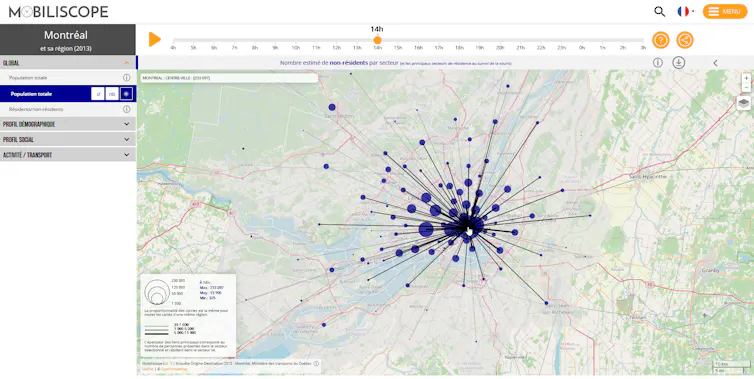Viewport: 754px width, 379px height.
Task: Open the OpenStreetMap attribution link
Action: 174,369
